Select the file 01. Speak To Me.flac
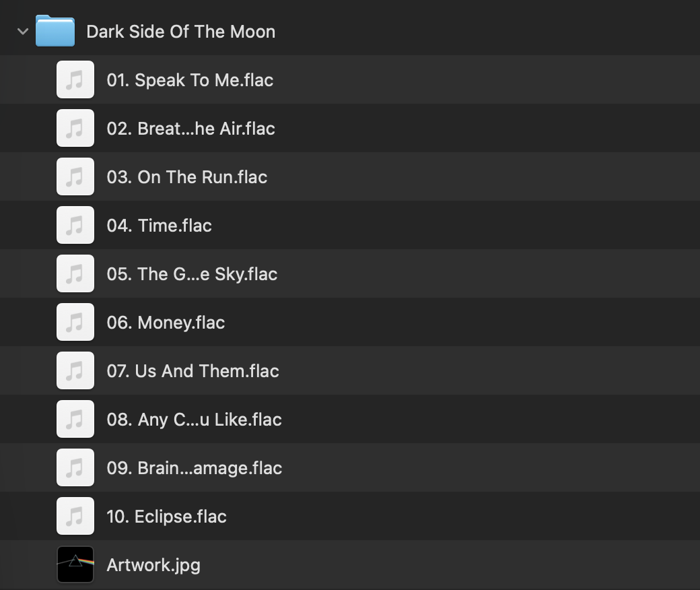Image resolution: width=700 pixels, height=590 pixels. tap(190, 80)
